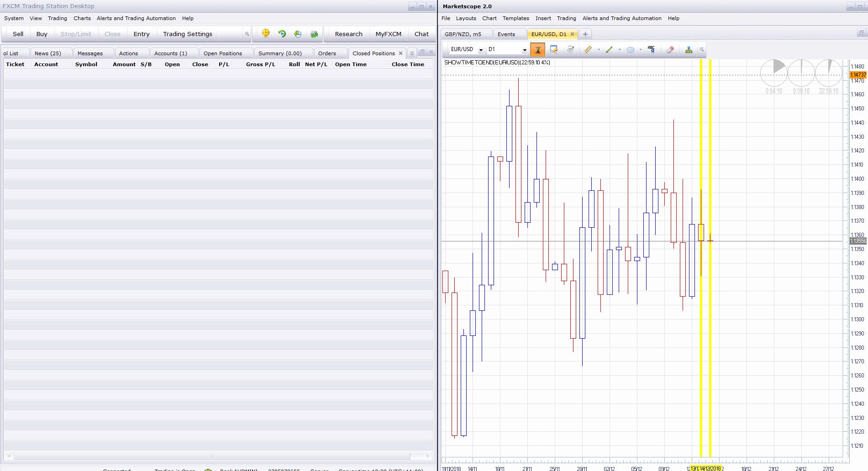Click the Research button
Viewport: 868px width, 471px height.
pyautogui.click(x=348, y=34)
